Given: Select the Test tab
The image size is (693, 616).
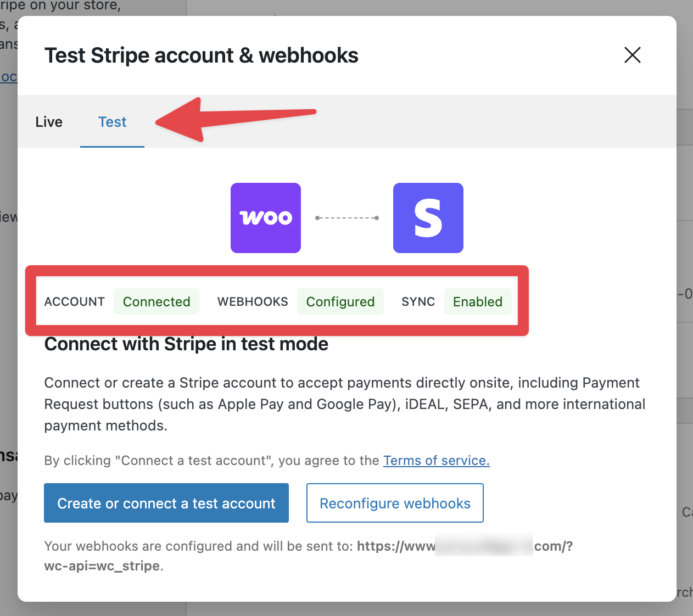Looking at the screenshot, I should tap(112, 121).
